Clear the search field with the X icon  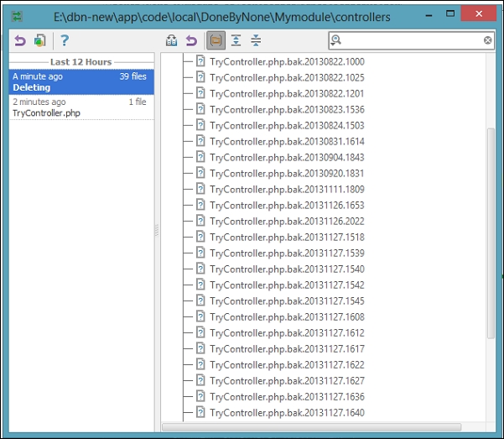[487, 40]
